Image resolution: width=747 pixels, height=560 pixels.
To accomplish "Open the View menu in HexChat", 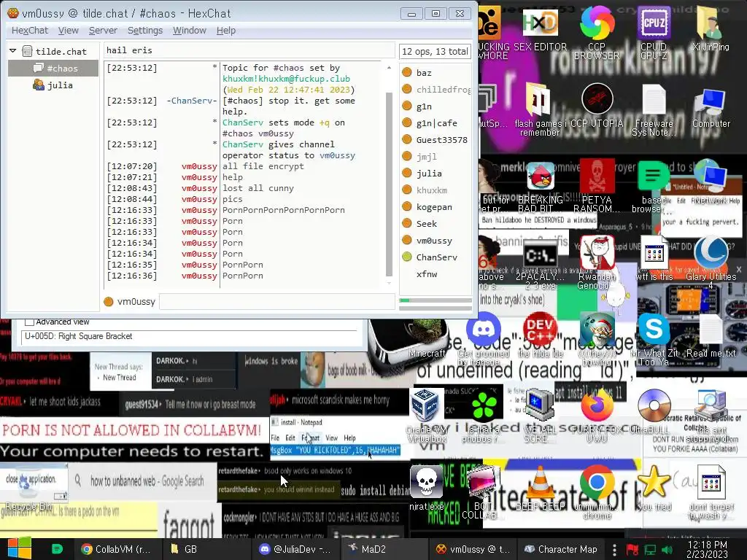I will tap(68, 31).
